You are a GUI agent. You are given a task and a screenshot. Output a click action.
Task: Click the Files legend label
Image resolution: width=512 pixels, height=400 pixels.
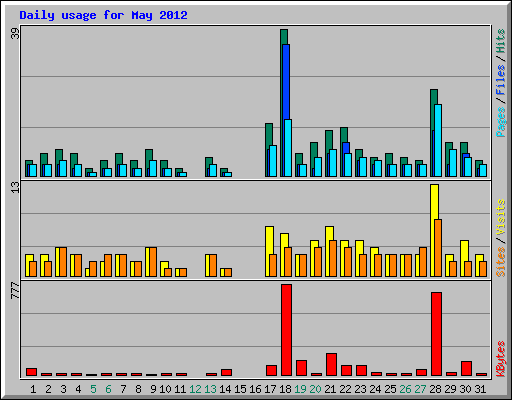coord(500,80)
